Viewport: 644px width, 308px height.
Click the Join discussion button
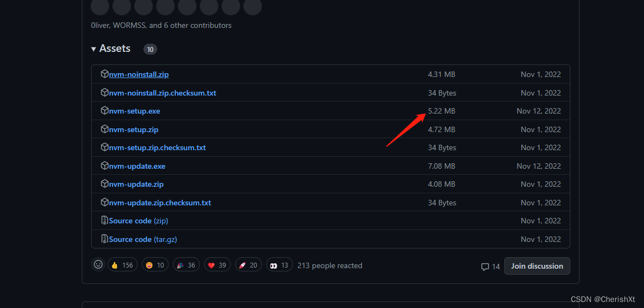pos(537,266)
